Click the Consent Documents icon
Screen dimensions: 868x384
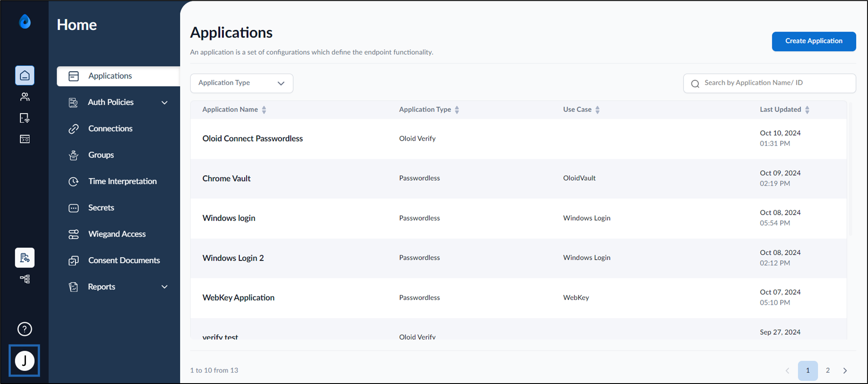coord(74,261)
